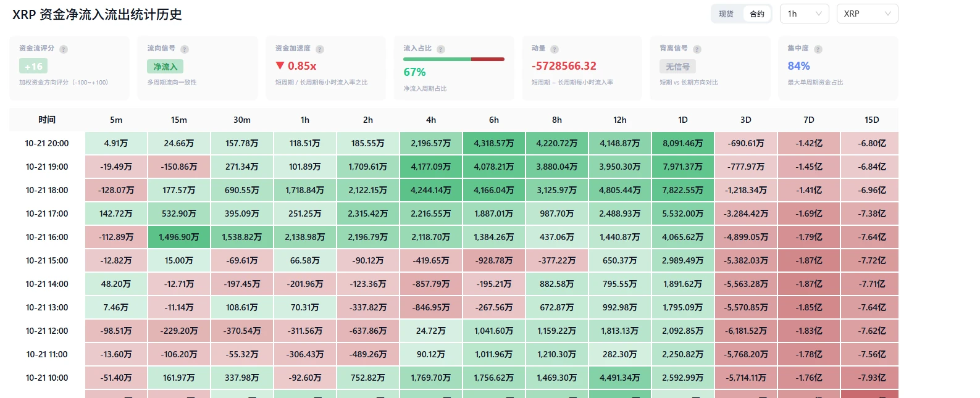The height and width of the screenshot is (398, 980).
Task: Click the 15D column header
Action: click(x=872, y=120)
